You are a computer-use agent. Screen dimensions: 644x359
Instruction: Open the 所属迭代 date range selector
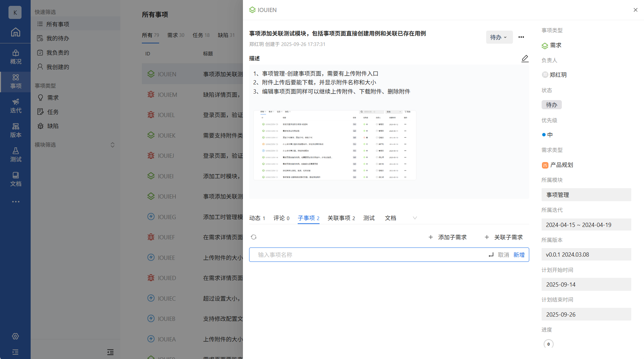[x=586, y=225]
